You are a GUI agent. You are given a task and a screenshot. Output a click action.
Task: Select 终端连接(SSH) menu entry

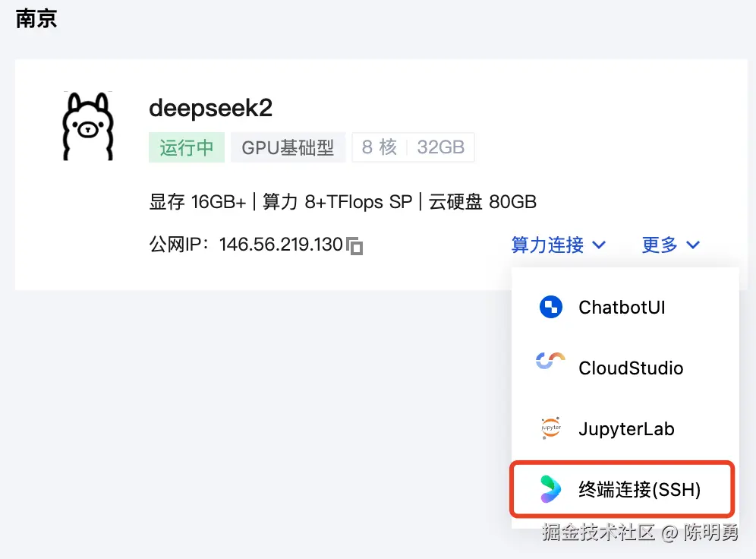pos(622,490)
